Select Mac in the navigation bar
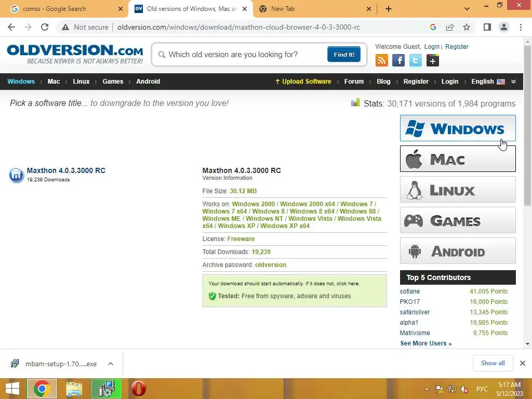 click(54, 82)
